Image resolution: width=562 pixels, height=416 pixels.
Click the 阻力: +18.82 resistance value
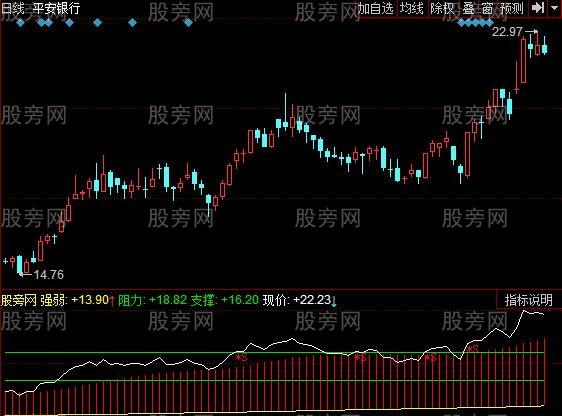[x=153, y=300]
